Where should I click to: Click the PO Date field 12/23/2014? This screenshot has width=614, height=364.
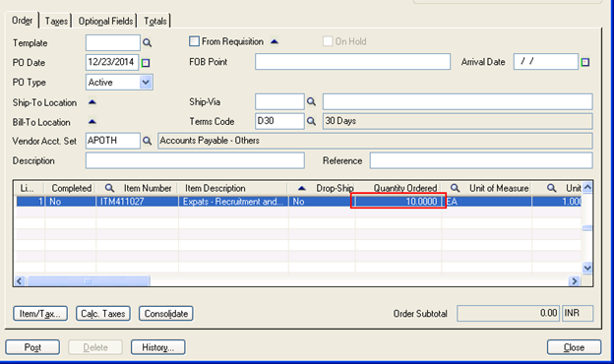pos(112,62)
